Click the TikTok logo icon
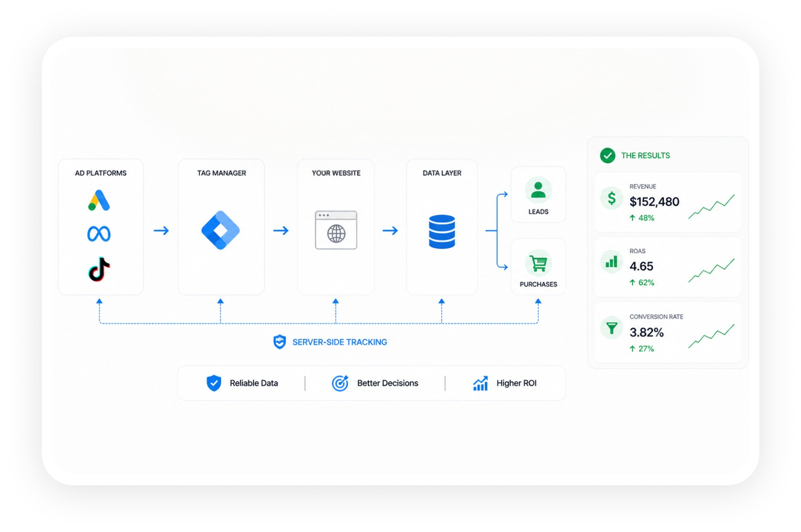 coord(99,269)
